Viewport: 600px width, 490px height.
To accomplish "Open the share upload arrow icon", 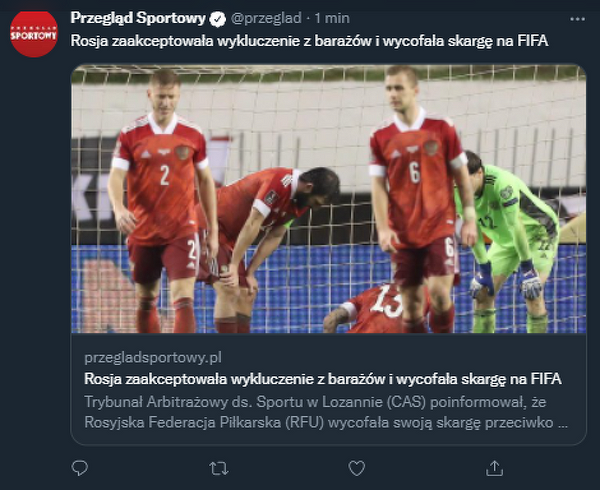I will point(494,468).
